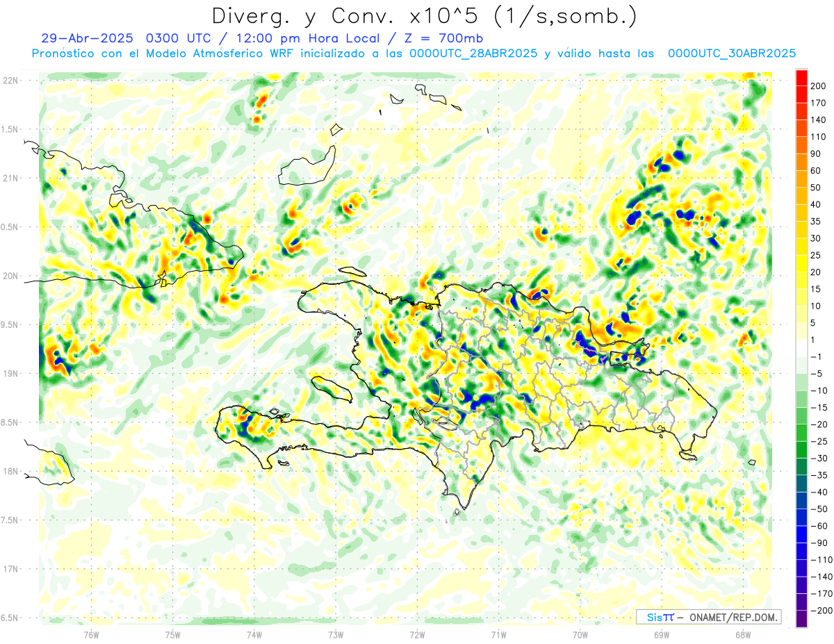Viewport: 834px width, 644px height.
Task: Click the '75W' longitude axis label
Action: [x=173, y=634]
